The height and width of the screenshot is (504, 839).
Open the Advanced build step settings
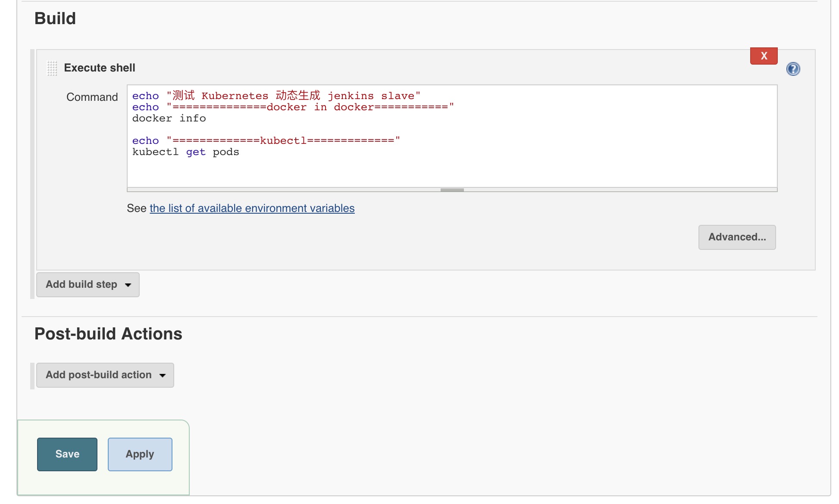point(736,236)
